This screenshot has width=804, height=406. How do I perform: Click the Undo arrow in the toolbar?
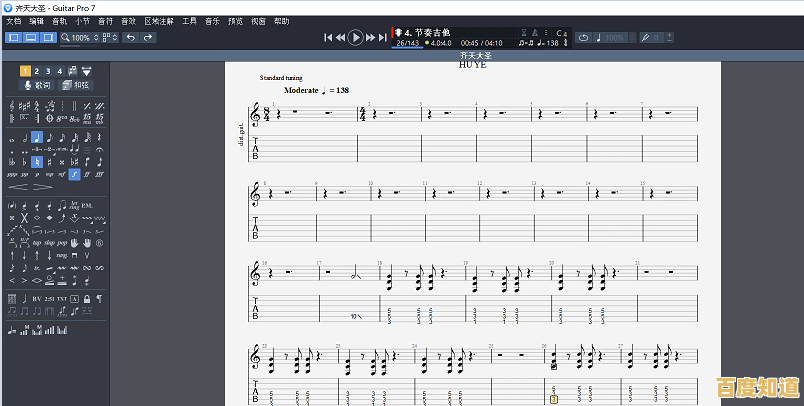[130, 38]
